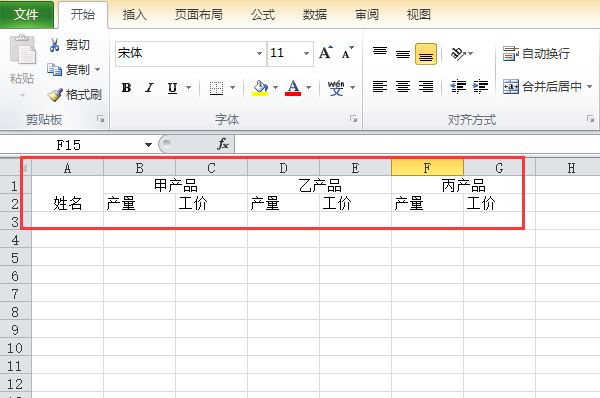The width and height of the screenshot is (600, 398).
Task: Align cell text right
Action: pos(426,87)
